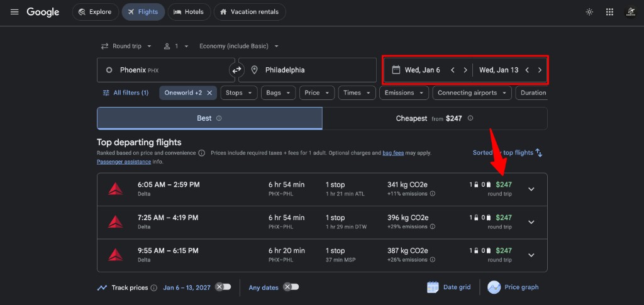Show emissions info for +29% emissions
The image size is (644, 305).
tap(433, 226)
